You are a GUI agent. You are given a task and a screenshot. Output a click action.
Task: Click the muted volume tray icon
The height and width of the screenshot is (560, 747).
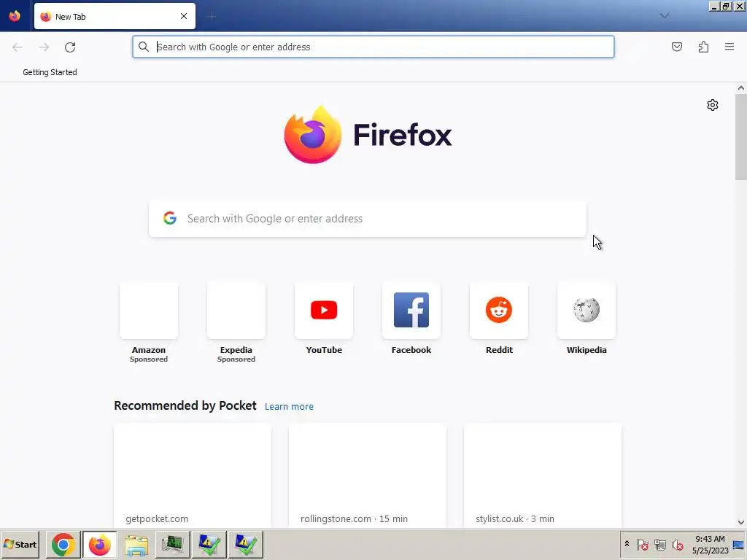point(677,544)
